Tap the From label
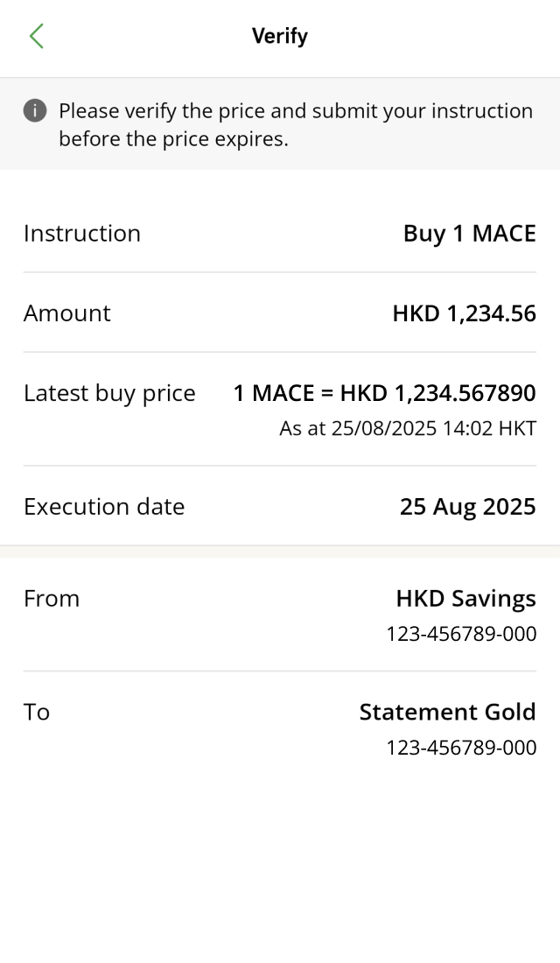560x963 pixels. pos(52,599)
